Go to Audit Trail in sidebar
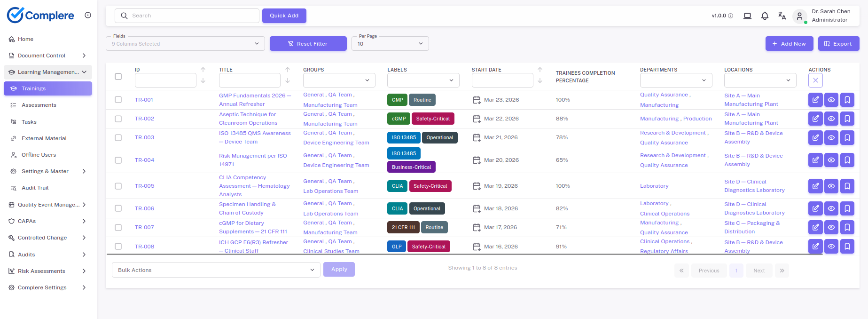The width and height of the screenshot is (868, 319). click(x=35, y=188)
